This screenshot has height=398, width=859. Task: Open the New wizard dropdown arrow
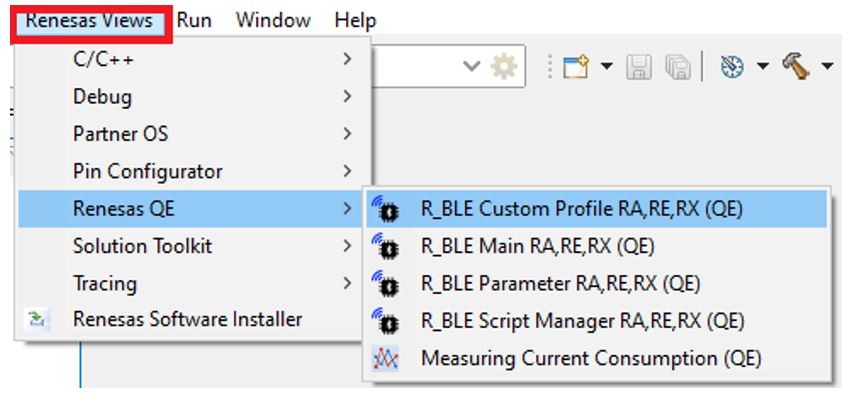[606, 67]
